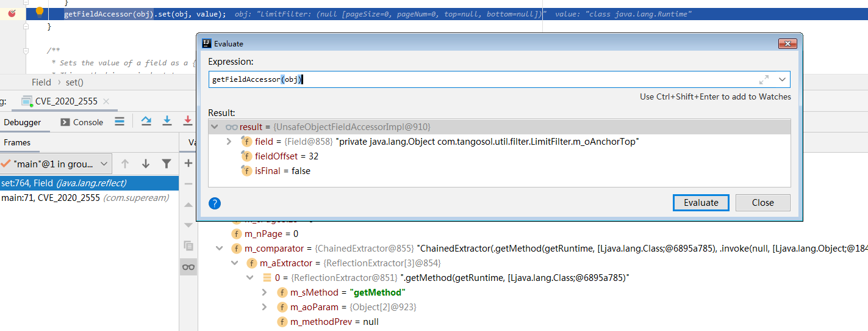Switch to the Console tab
Viewport: 868px width, 331px height.
point(82,122)
